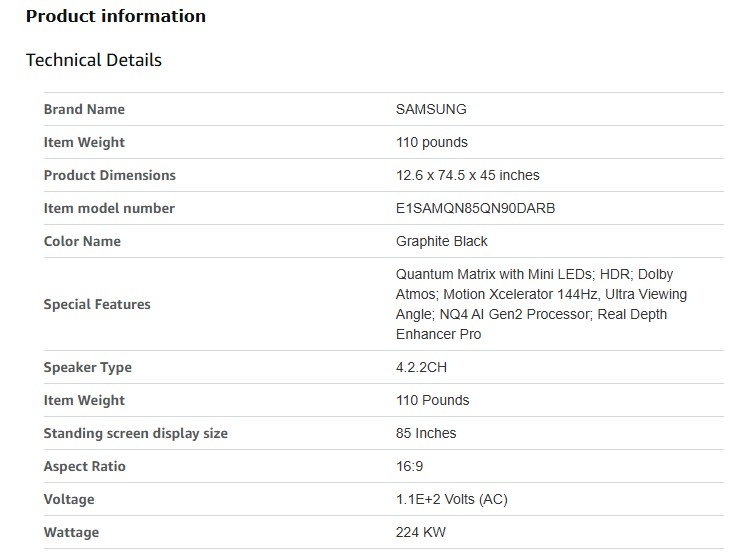
Task: Click the 16:9 aspect ratio value
Action: coord(409,466)
